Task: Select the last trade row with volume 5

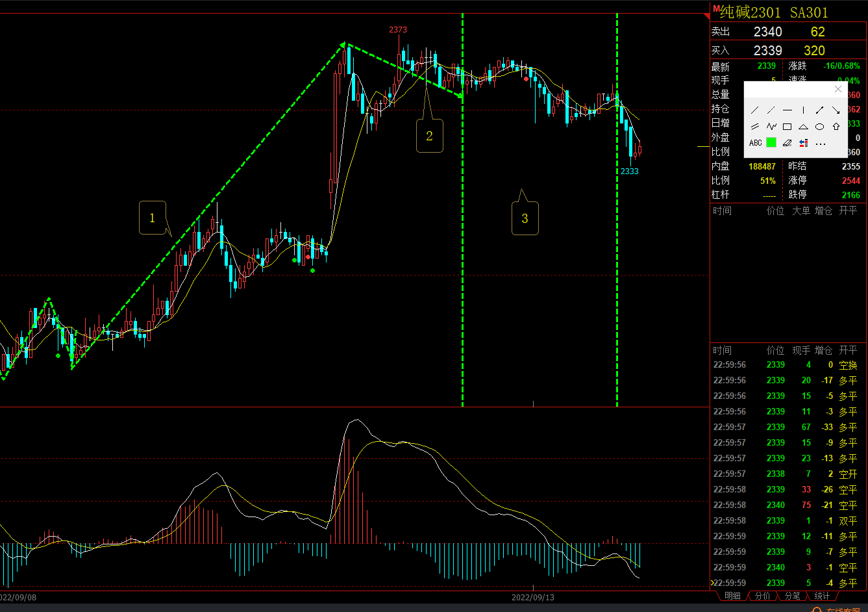Action: click(788, 583)
